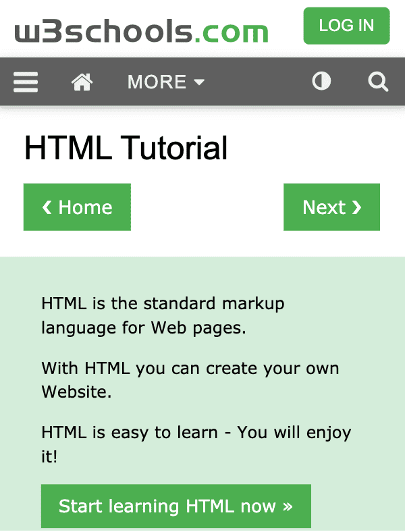This screenshot has height=532, width=405.
Task: Open the hamburger menu icon
Action: (x=26, y=82)
